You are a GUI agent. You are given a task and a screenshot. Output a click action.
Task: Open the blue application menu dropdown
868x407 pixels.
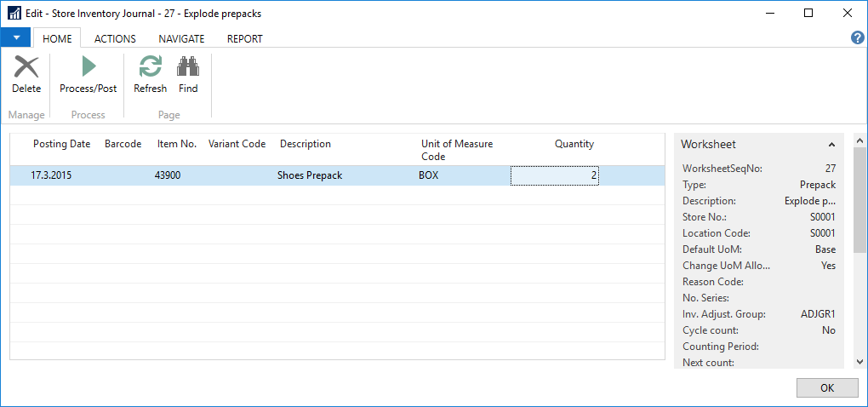click(15, 38)
